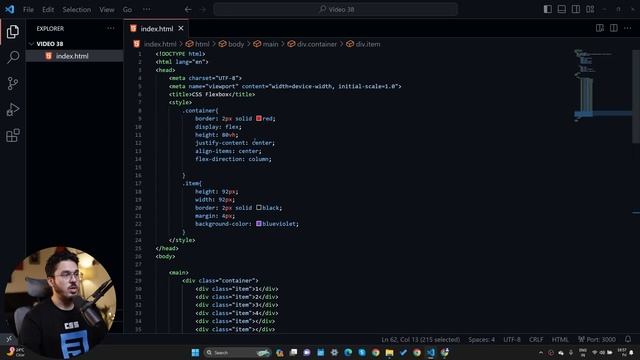
Task: Click Live Server Port: 3000 status item
Action: 597,340
